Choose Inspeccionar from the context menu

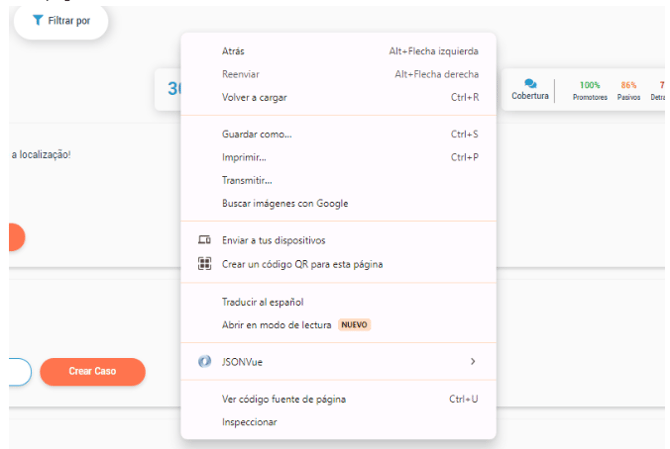click(x=338, y=422)
